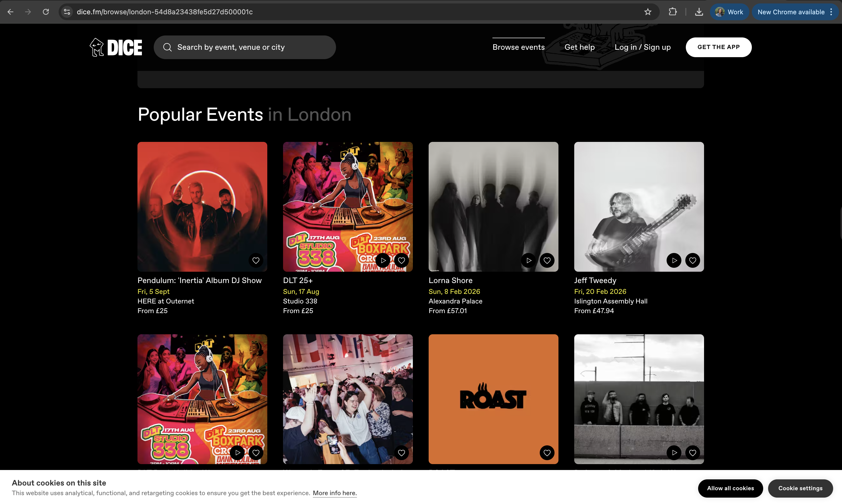Click Allow all cookies button
The image size is (842, 504).
pyautogui.click(x=730, y=488)
